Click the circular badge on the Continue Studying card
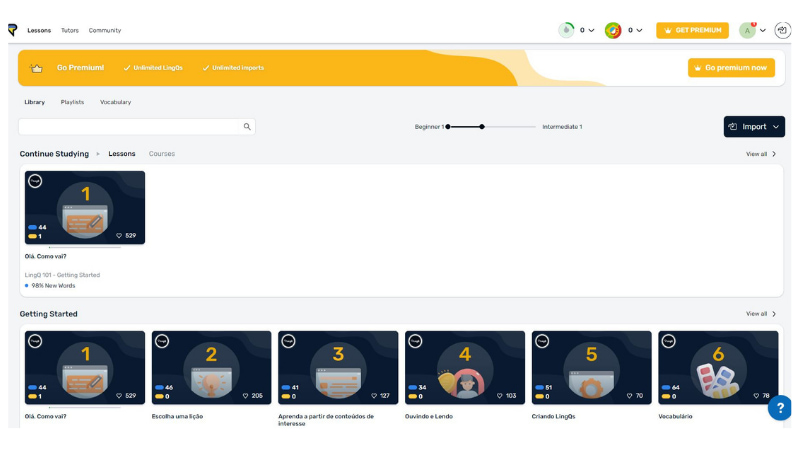Viewport: 800px width, 450px height. coord(35,181)
